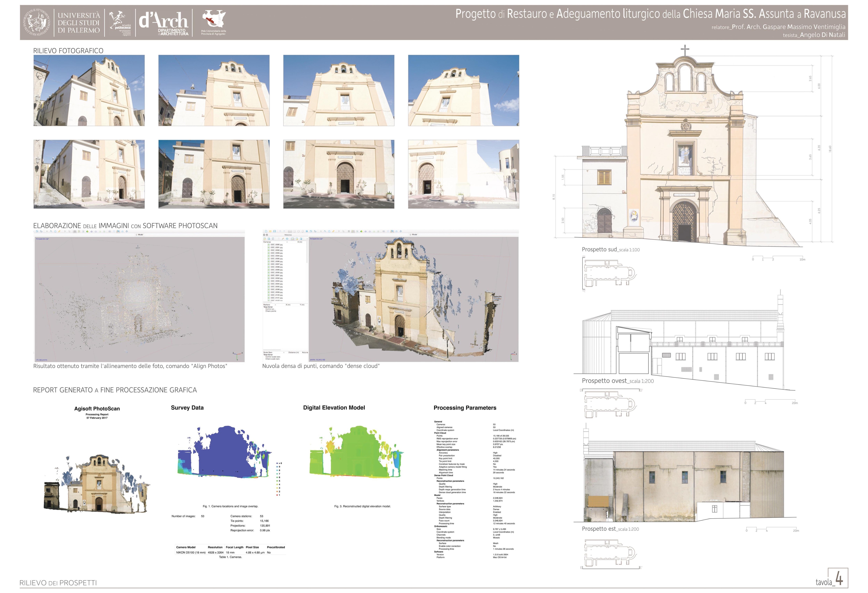Image resolution: width=868 pixels, height=593 pixels.
Task: Tick the checkbox beside DSC_0092.jpg
Action: [x=269, y=278]
